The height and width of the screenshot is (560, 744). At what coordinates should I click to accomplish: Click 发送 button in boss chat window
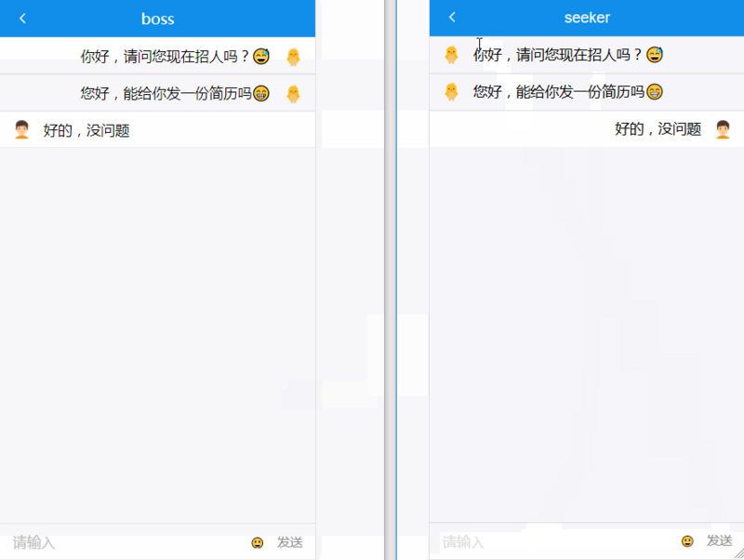290,542
